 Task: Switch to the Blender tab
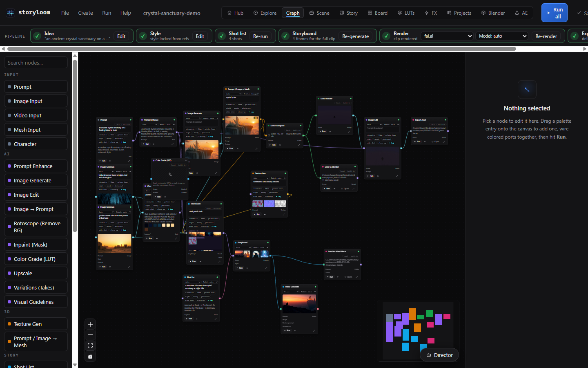click(x=493, y=13)
